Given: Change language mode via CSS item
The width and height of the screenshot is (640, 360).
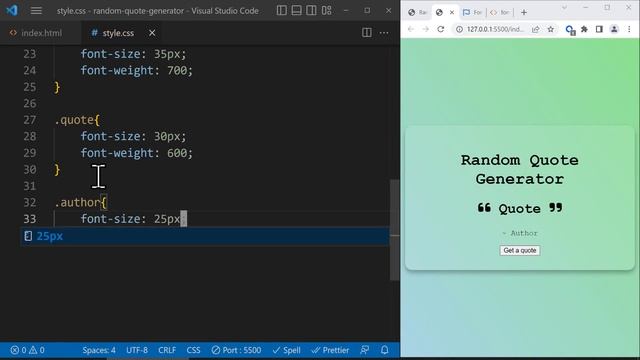Looking at the screenshot, I should point(193,350).
